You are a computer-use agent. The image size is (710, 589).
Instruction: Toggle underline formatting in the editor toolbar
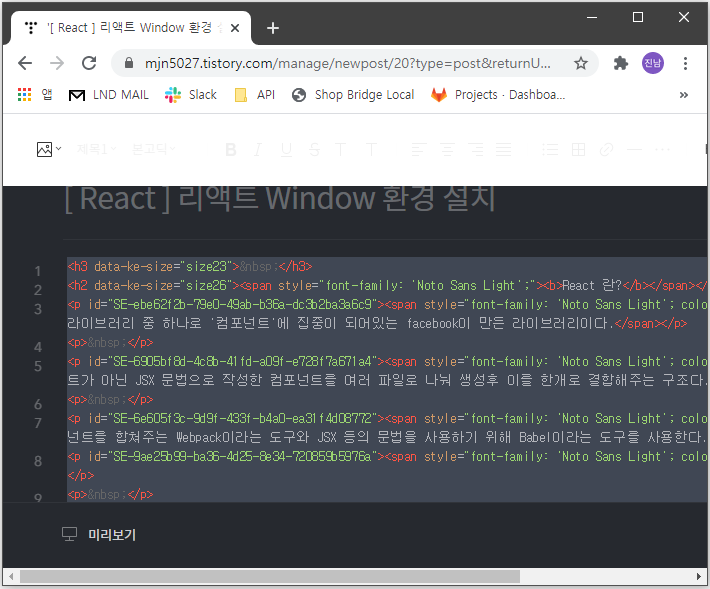click(286, 149)
